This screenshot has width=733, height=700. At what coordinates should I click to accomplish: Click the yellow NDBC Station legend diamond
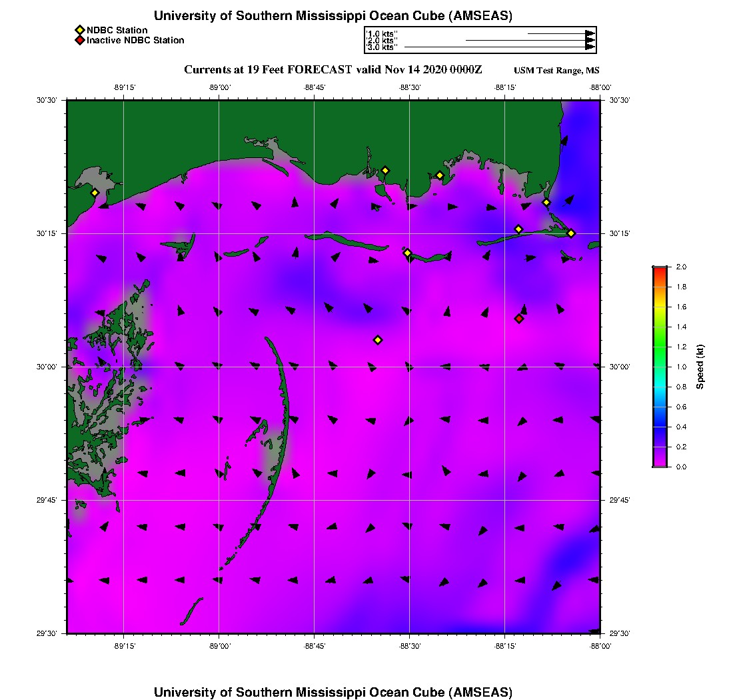click(x=79, y=30)
